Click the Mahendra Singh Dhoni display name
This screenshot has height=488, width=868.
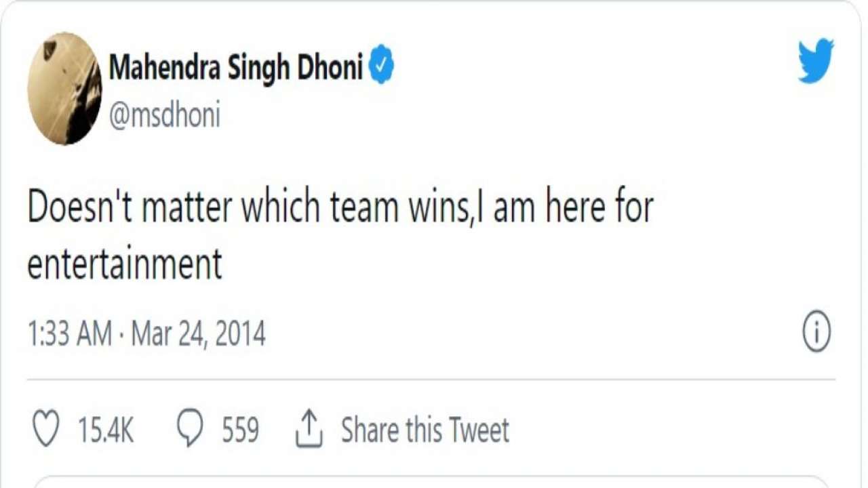(x=236, y=68)
